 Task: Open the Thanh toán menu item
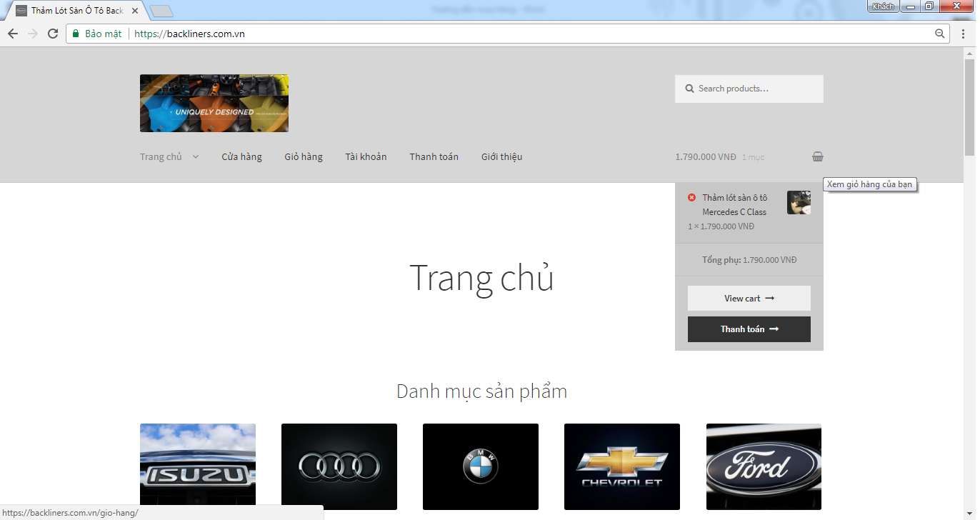click(434, 157)
